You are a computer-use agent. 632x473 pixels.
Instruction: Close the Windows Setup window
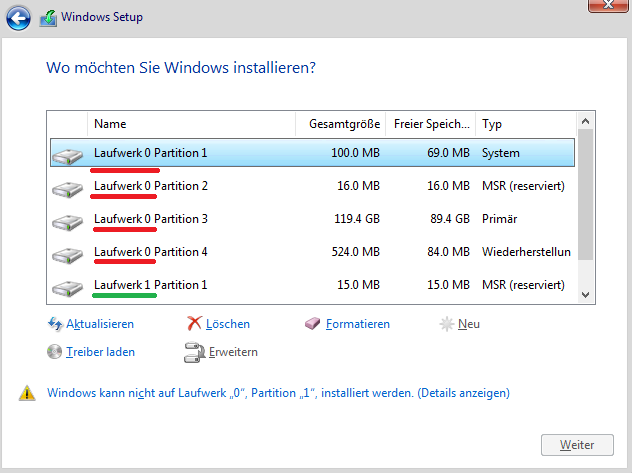[x=608, y=5]
